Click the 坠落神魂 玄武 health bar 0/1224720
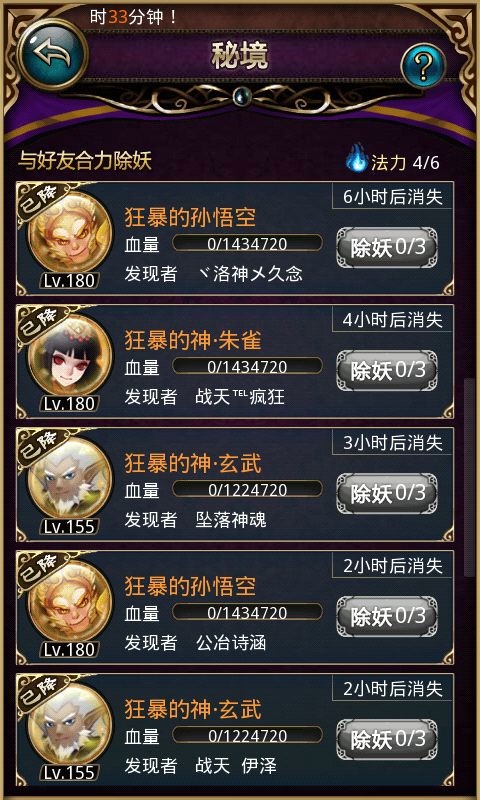 pyautogui.click(x=247, y=489)
